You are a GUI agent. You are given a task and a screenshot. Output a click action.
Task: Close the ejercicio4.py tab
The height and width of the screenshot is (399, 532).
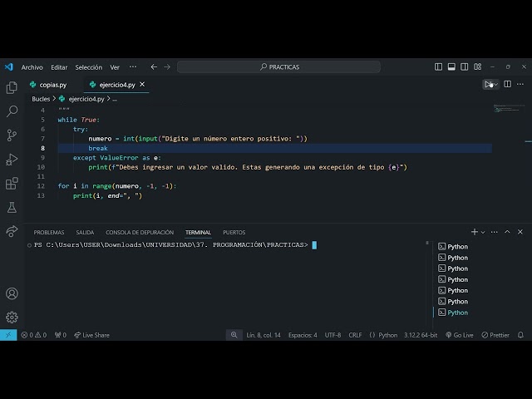(x=142, y=84)
